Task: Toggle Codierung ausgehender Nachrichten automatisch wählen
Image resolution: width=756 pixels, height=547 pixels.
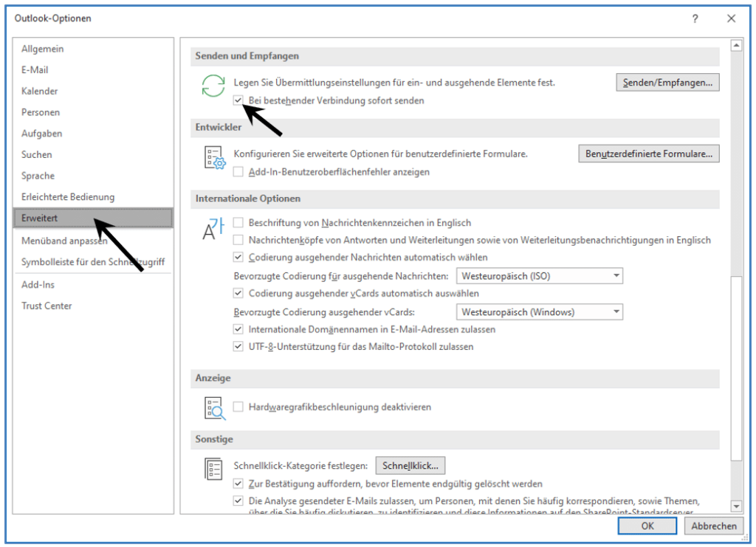Action: point(238,257)
